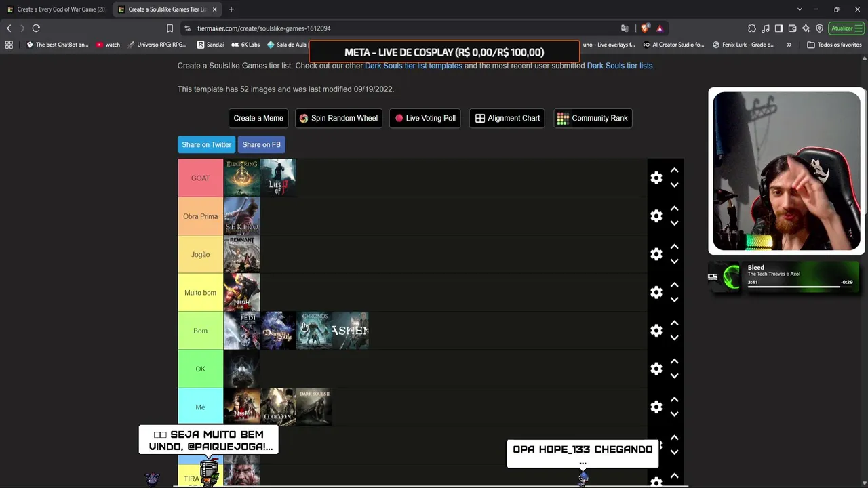
Task: Select the Elden Ring thumbnail in GOAT
Action: pyautogui.click(x=241, y=178)
